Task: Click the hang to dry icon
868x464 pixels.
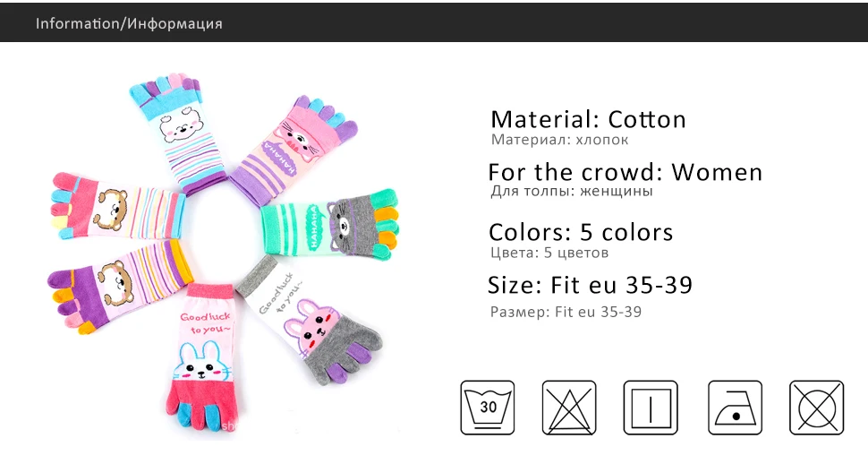Action: 651,408
